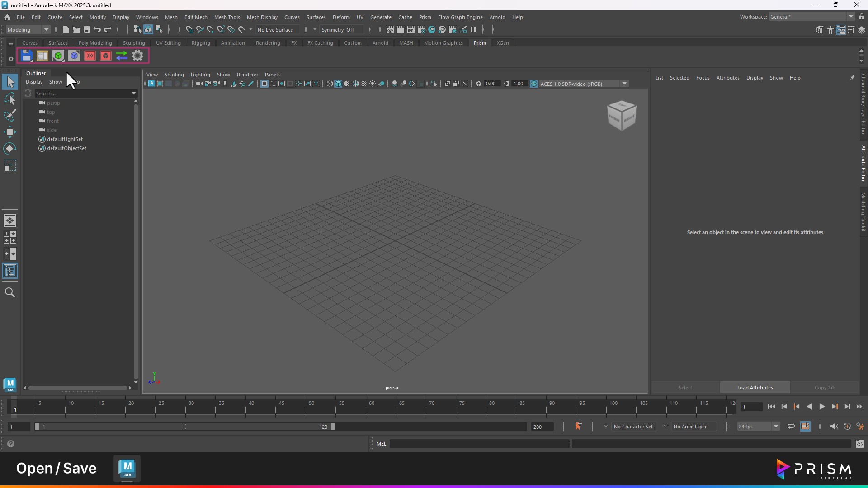Click the red cube Prism shelf icon

[x=106, y=56]
